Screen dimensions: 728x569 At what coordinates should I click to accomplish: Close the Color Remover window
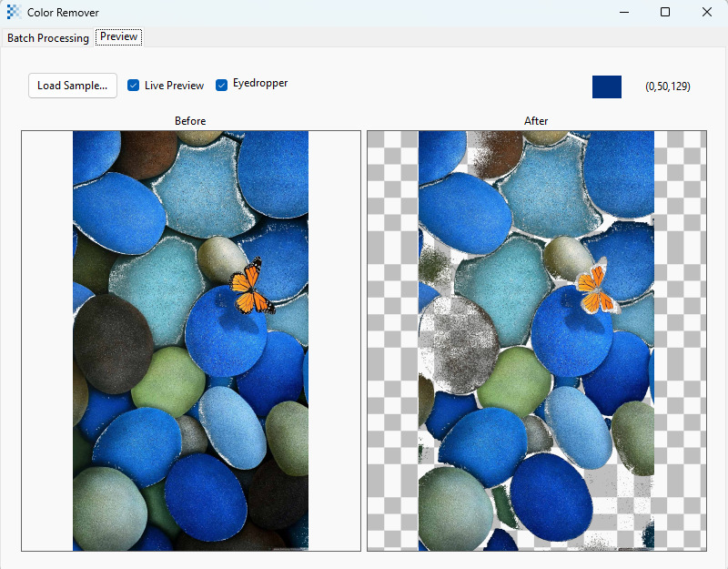[x=707, y=12]
